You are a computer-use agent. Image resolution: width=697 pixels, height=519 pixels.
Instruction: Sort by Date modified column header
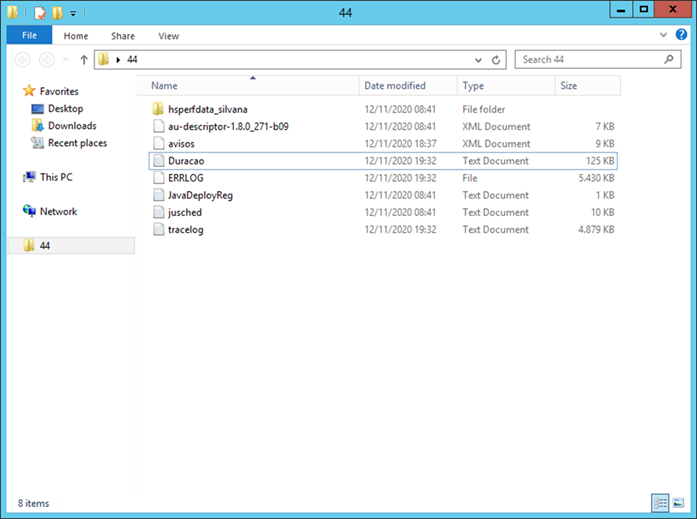point(395,86)
